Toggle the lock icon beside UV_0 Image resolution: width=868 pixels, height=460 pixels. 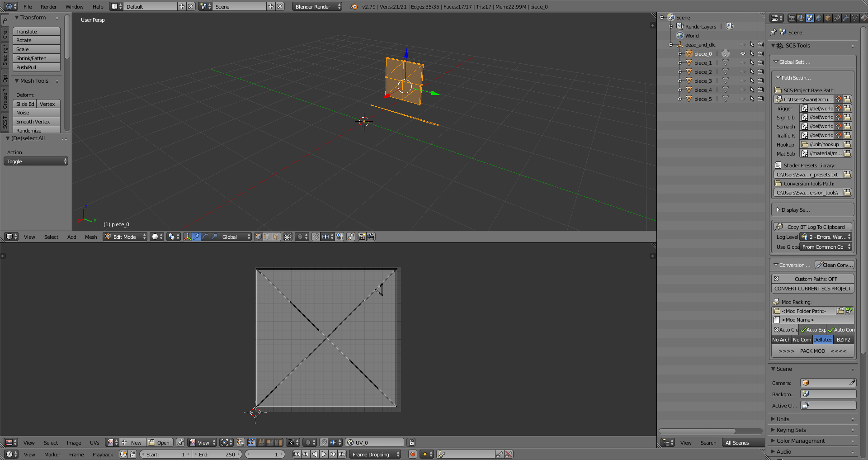411,442
